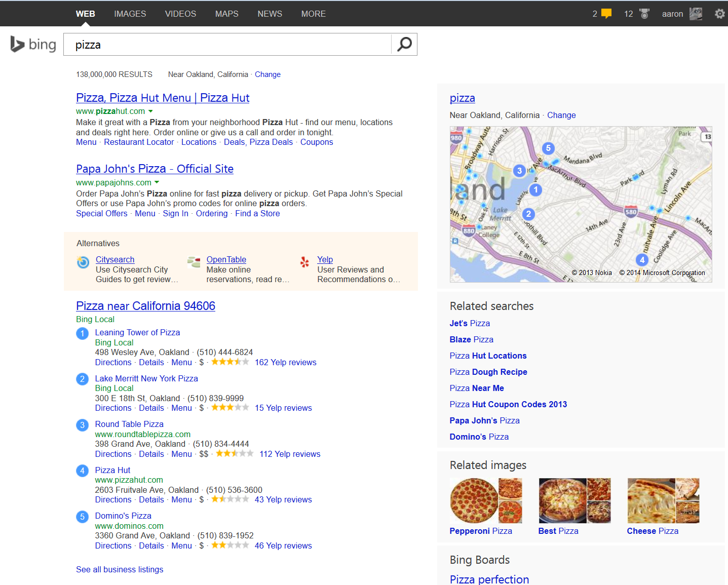Switch to the IMAGES tab
The height and width of the screenshot is (585, 728).
coord(130,14)
